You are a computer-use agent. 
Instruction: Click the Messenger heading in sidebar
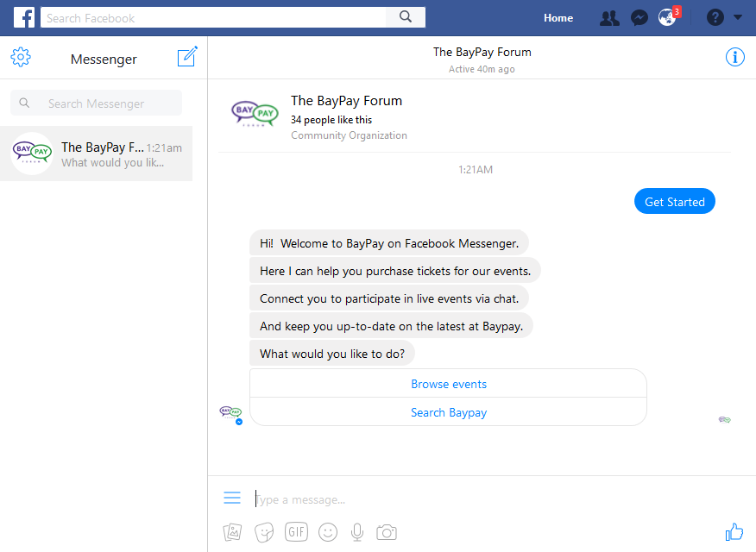click(104, 60)
